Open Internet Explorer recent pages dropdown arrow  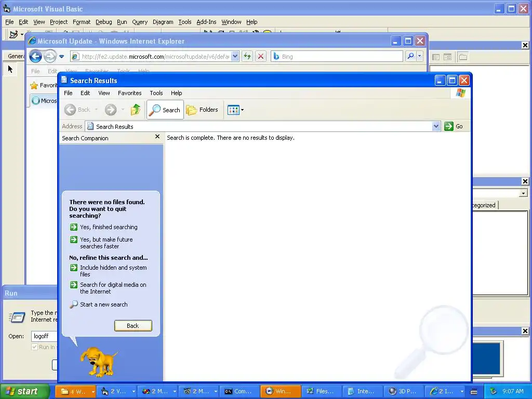point(61,56)
